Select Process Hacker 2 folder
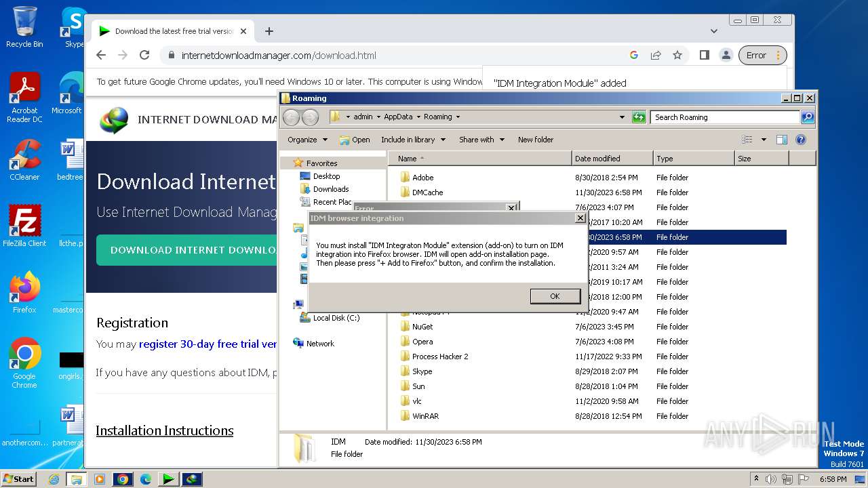868x488 pixels. point(439,357)
